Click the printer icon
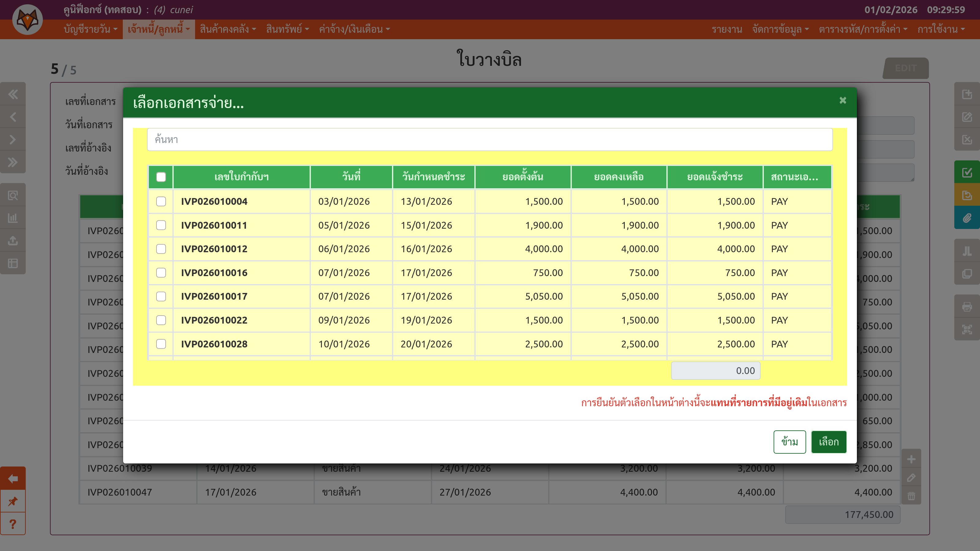980x551 pixels. tap(967, 306)
